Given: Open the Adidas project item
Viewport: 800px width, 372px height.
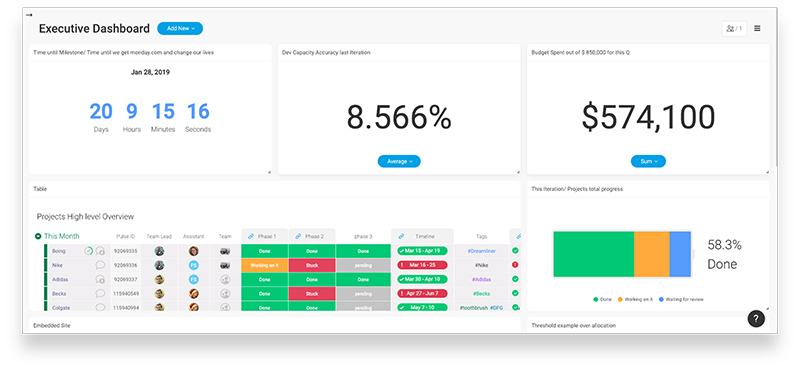Looking at the screenshot, I should 60,279.
